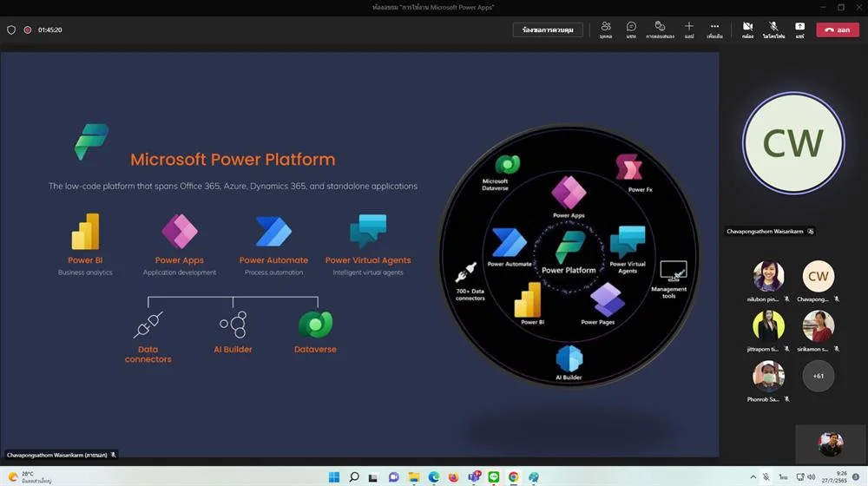The width and height of the screenshot is (868, 486).
Task: Open Windows Start menu
Action: pos(334,477)
